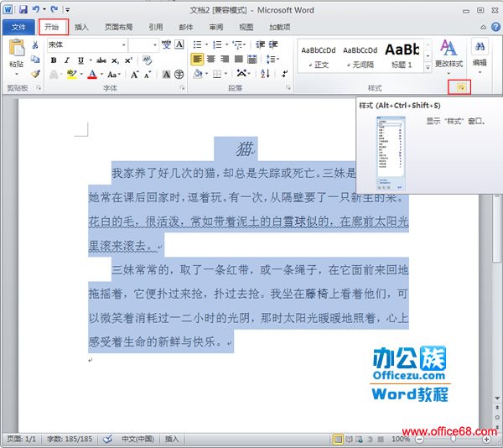Open the font size dropdown
503x448 pixels.
[x=155, y=45]
